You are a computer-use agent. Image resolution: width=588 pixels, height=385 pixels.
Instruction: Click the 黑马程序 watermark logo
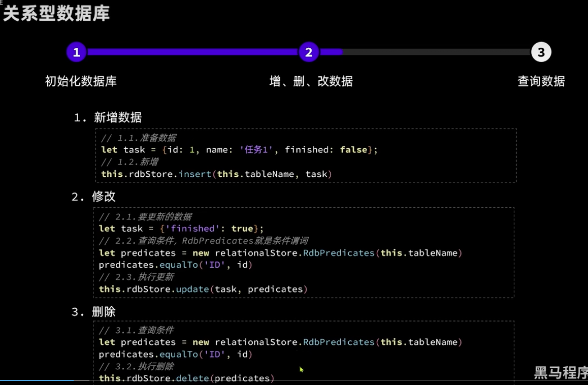tap(560, 373)
